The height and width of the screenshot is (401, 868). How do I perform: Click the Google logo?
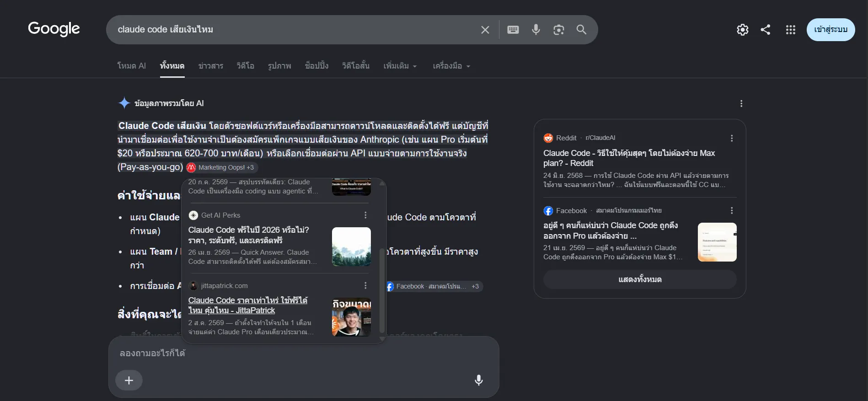tap(54, 29)
